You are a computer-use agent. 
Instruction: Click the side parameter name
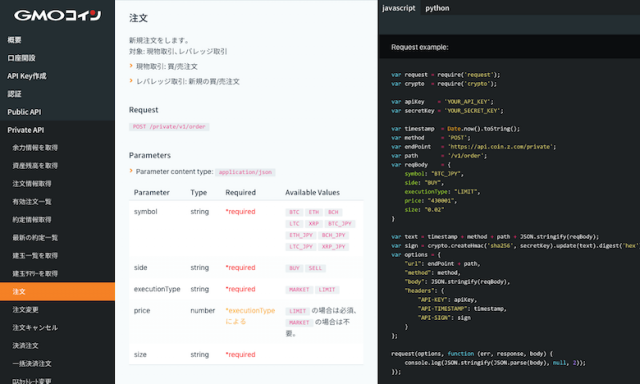point(140,267)
